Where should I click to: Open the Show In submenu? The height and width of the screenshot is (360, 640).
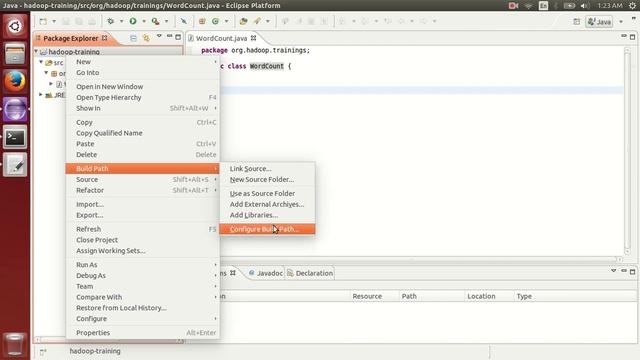[x=142, y=108]
